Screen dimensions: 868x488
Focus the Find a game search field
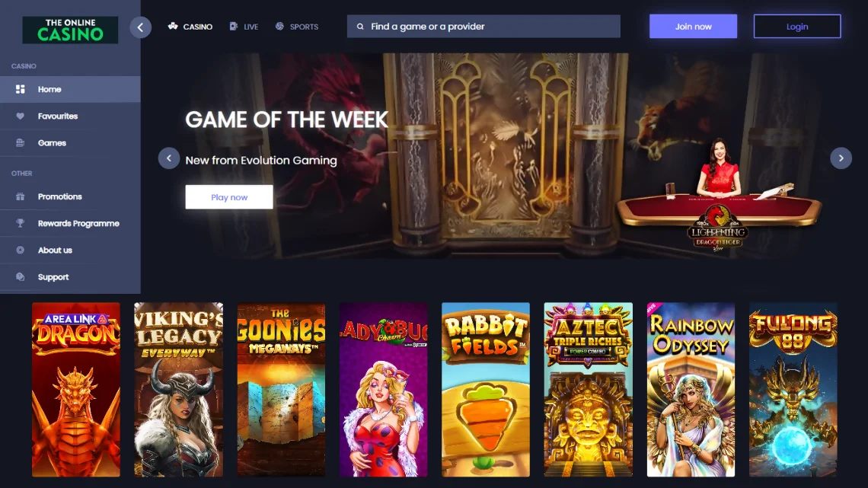tap(483, 27)
